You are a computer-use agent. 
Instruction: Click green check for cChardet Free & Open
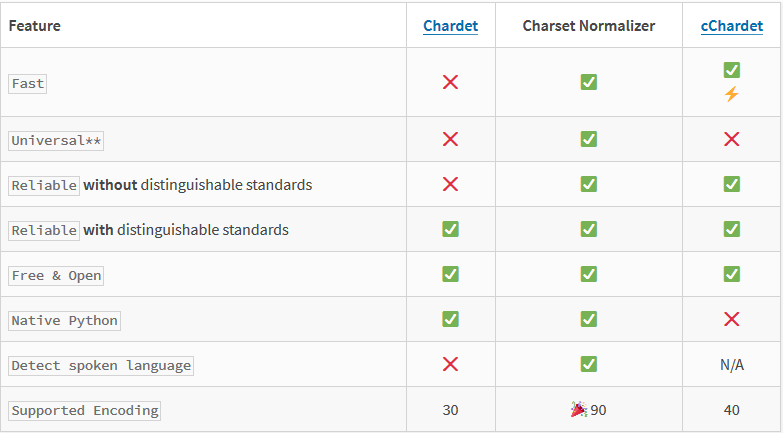pos(731,274)
